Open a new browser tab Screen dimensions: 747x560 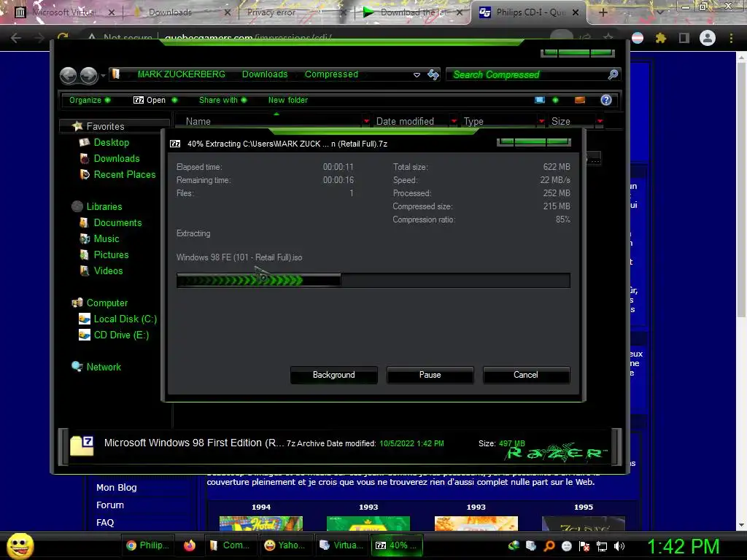click(603, 12)
